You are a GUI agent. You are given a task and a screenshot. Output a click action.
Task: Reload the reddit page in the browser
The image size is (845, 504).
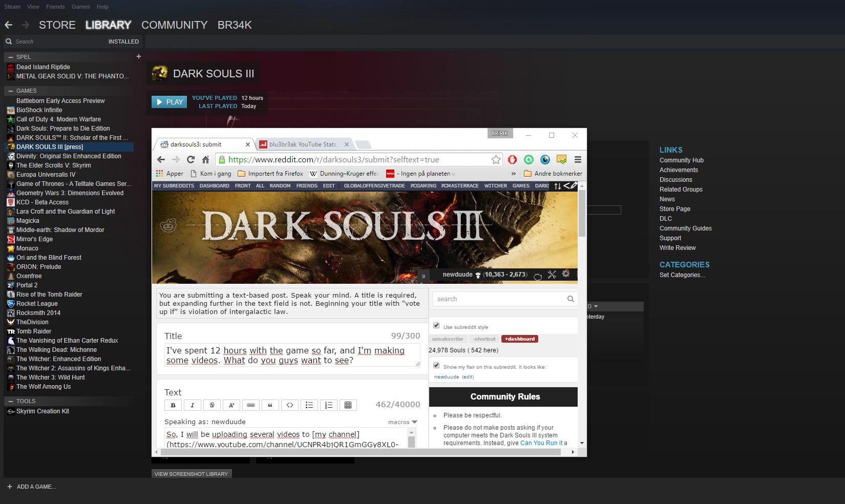click(x=191, y=159)
